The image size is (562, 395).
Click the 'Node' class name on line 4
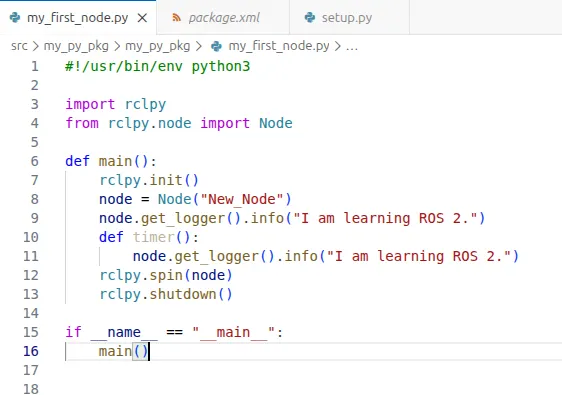coord(276,123)
